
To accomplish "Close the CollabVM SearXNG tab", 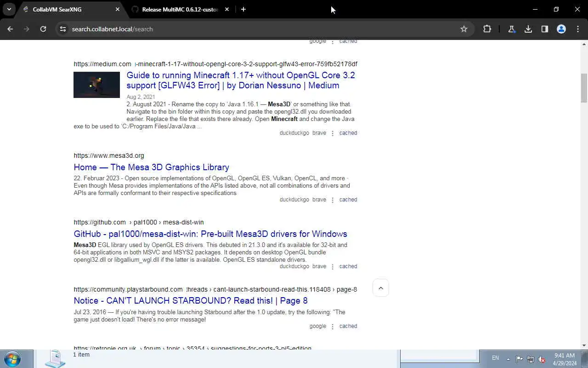I will (118, 9).
